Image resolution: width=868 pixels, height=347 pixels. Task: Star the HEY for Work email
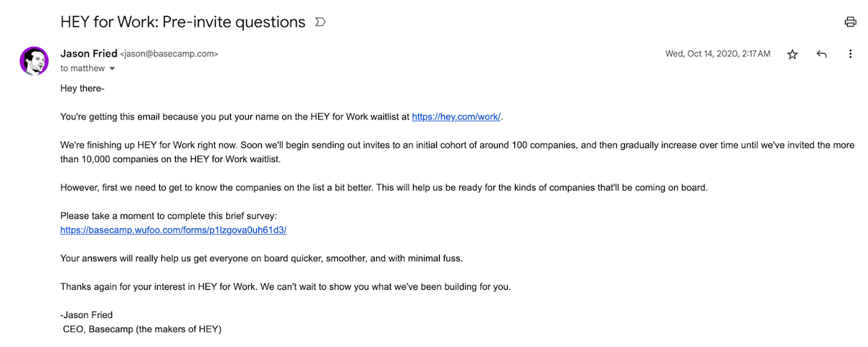792,54
